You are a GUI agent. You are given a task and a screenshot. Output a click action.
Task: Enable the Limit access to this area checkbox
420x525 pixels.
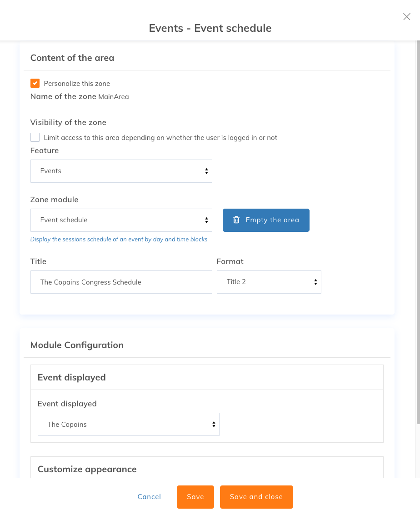pos(35,137)
